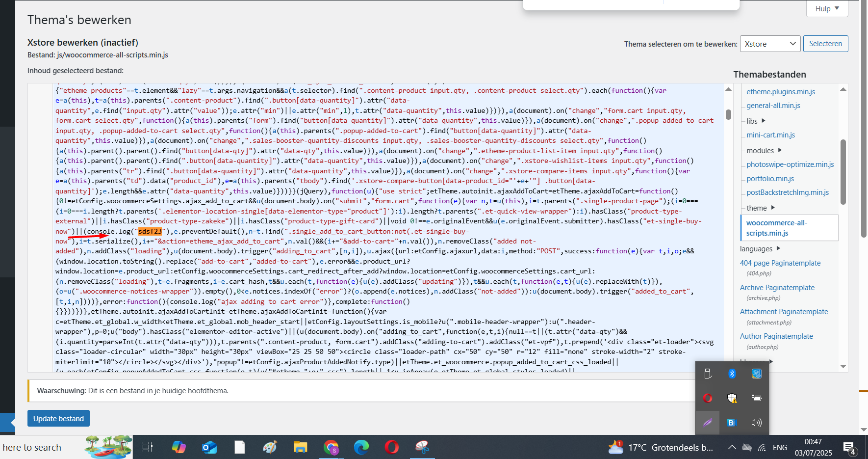This screenshot has height=459, width=868.
Task: Collapse the hidden tray icons chevron
Action: [x=732, y=447]
